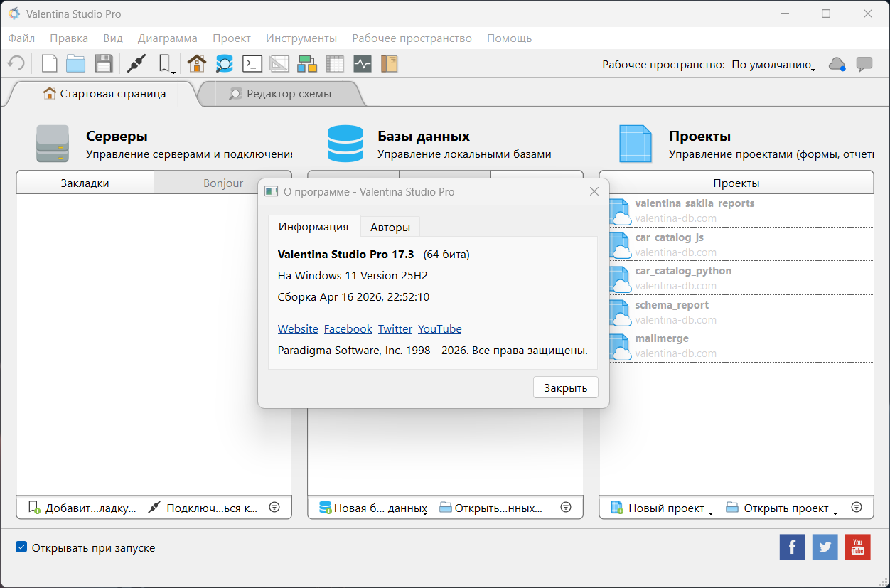Click the table grid data editor icon
The image size is (890, 588).
point(335,63)
